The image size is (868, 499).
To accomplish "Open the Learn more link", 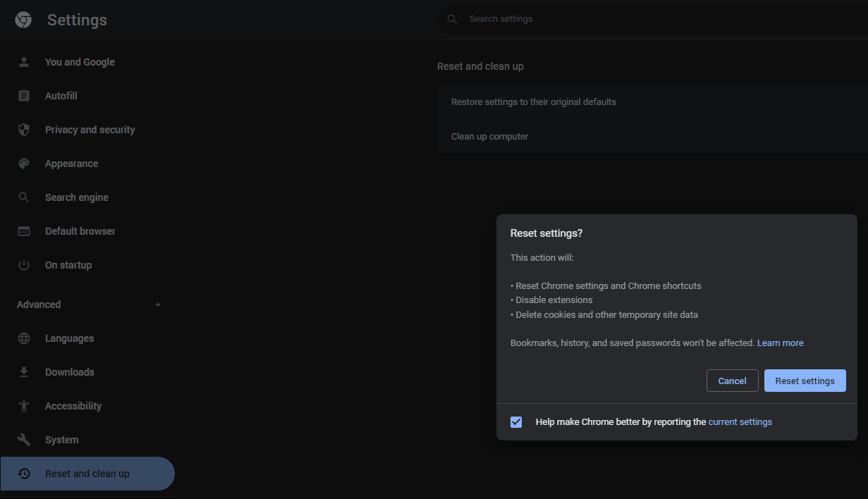I will 780,343.
